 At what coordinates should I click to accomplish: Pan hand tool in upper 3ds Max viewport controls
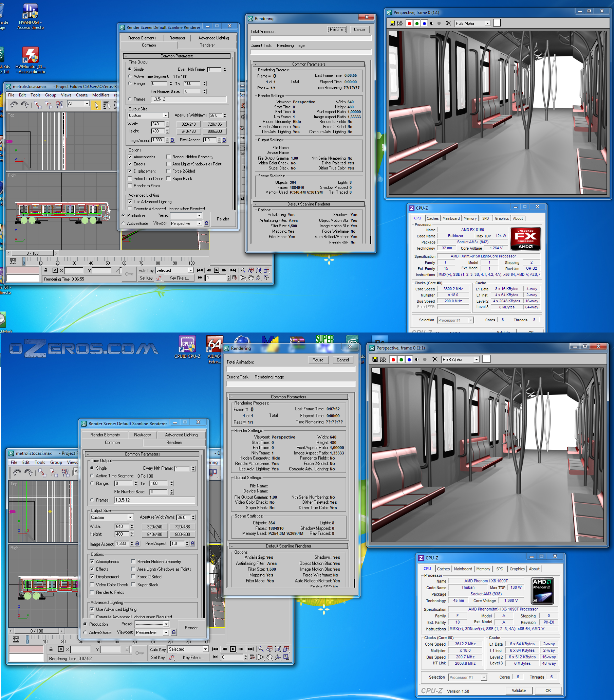[x=251, y=278]
